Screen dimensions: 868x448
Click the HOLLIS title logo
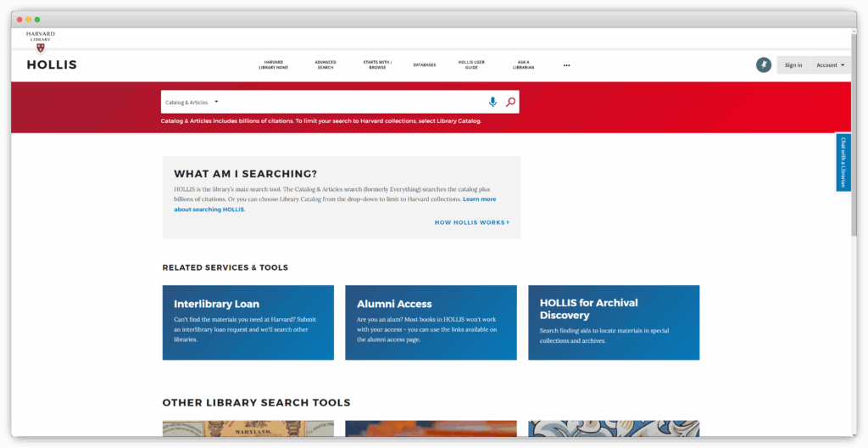click(52, 64)
